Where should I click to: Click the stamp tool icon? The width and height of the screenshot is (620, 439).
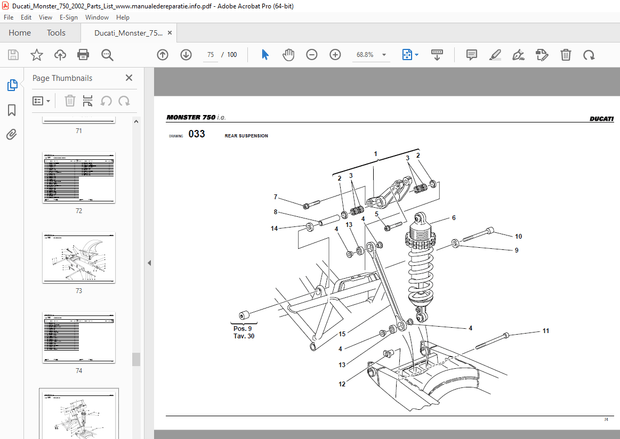[x=542, y=55]
